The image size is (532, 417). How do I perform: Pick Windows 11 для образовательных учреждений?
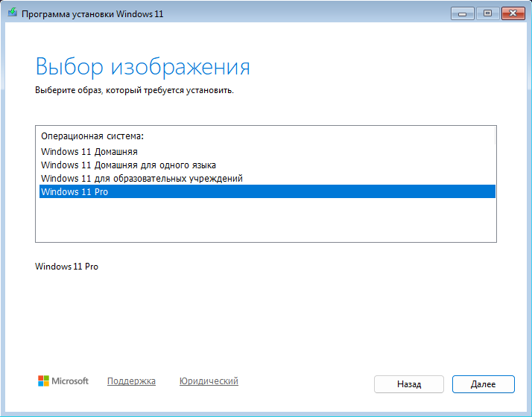267,178
